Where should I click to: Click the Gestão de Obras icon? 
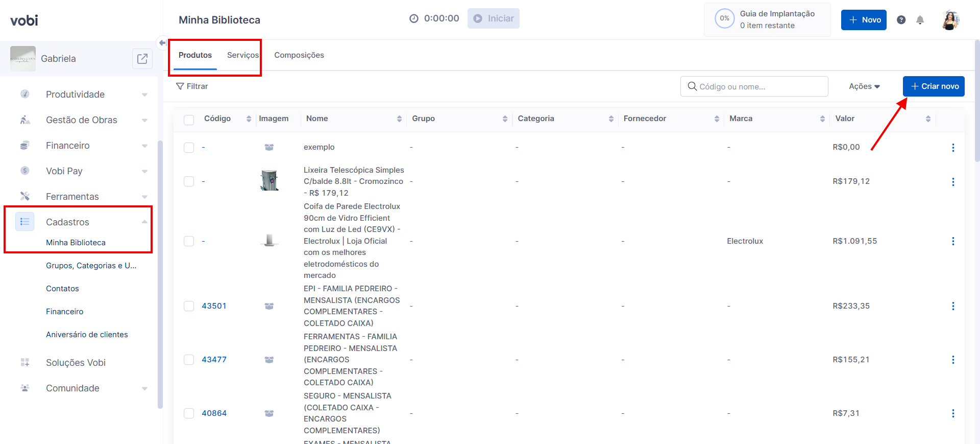click(24, 120)
